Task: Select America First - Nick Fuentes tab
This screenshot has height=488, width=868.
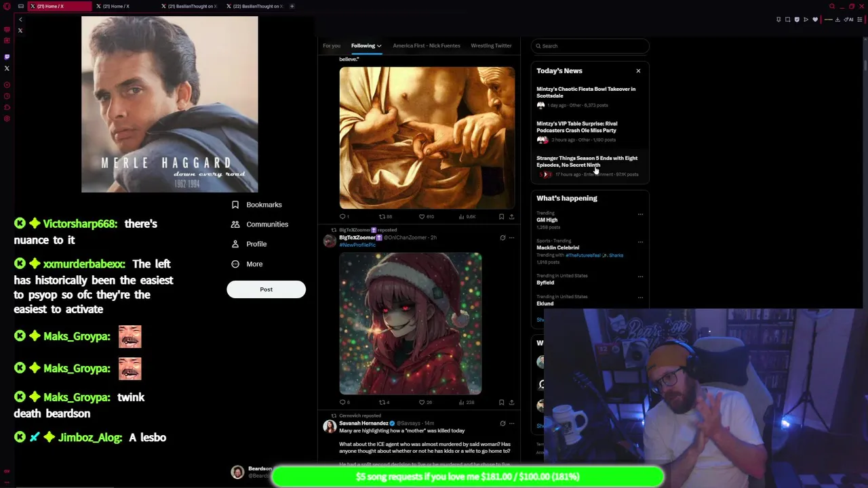Action: click(427, 45)
